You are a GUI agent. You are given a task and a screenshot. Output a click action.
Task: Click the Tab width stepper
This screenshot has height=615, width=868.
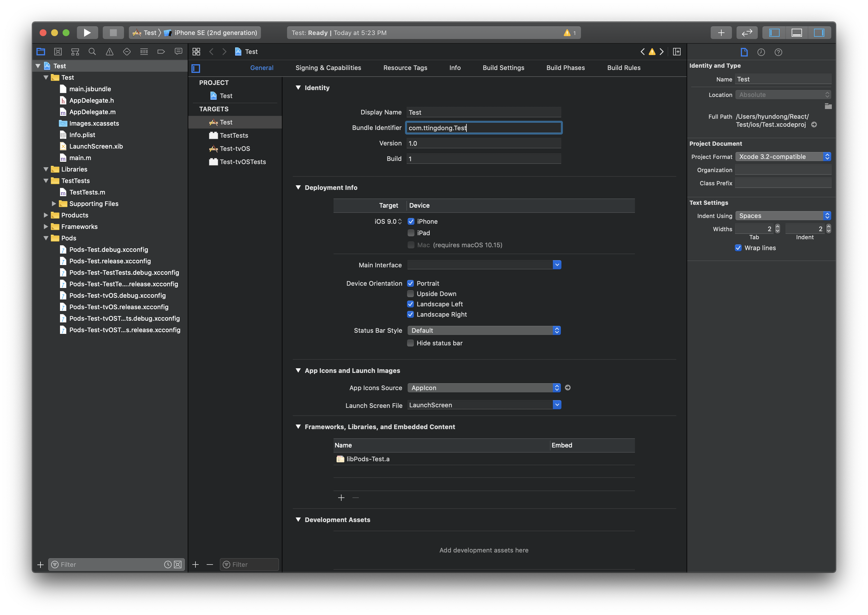(778, 229)
